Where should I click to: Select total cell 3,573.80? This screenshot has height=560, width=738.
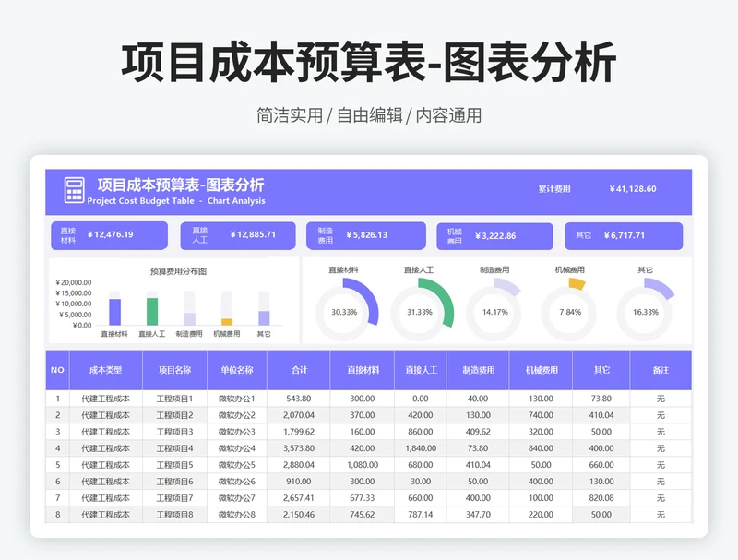299,448
